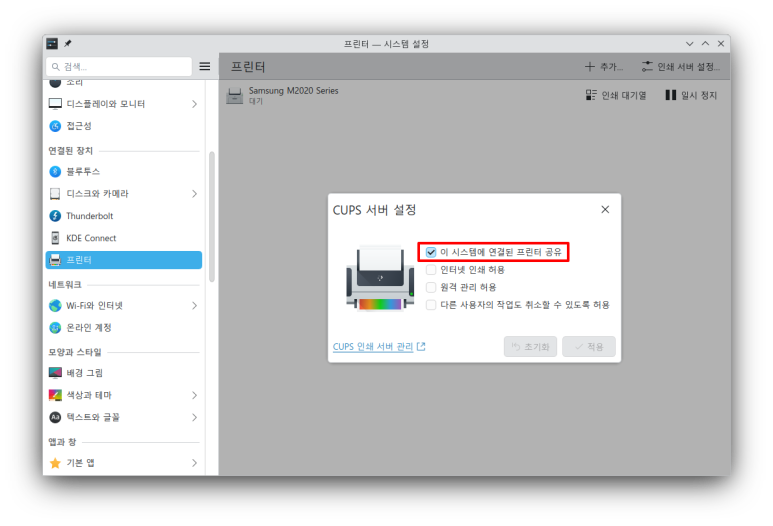Expand 디스플레이와 모니터 chevron

point(194,104)
